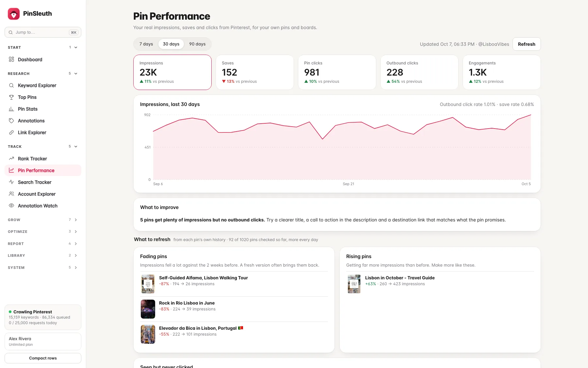Viewport: 588px width, 368px height.
Task: Select the 90 days range
Action: coord(197,44)
